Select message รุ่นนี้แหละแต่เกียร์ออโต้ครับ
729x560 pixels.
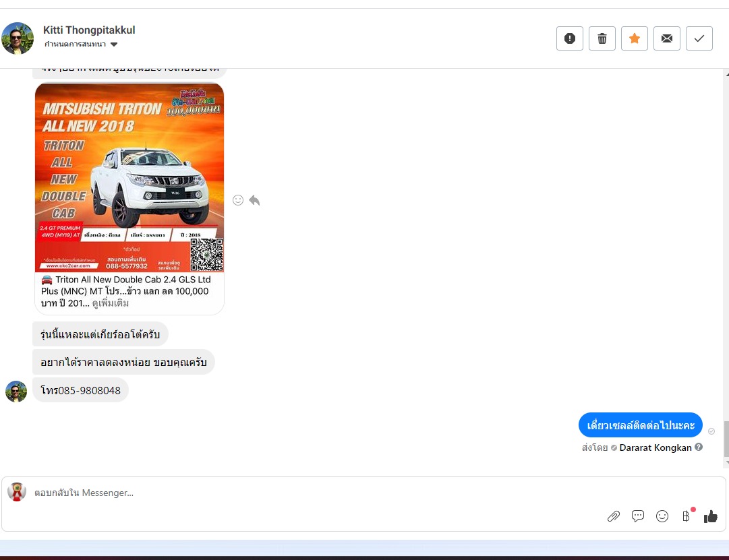(100, 334)
